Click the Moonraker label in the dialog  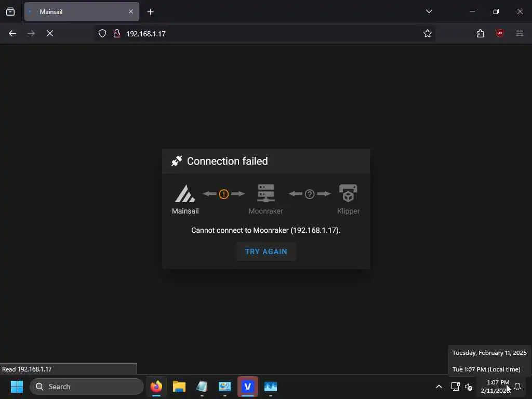coord(265,211)
